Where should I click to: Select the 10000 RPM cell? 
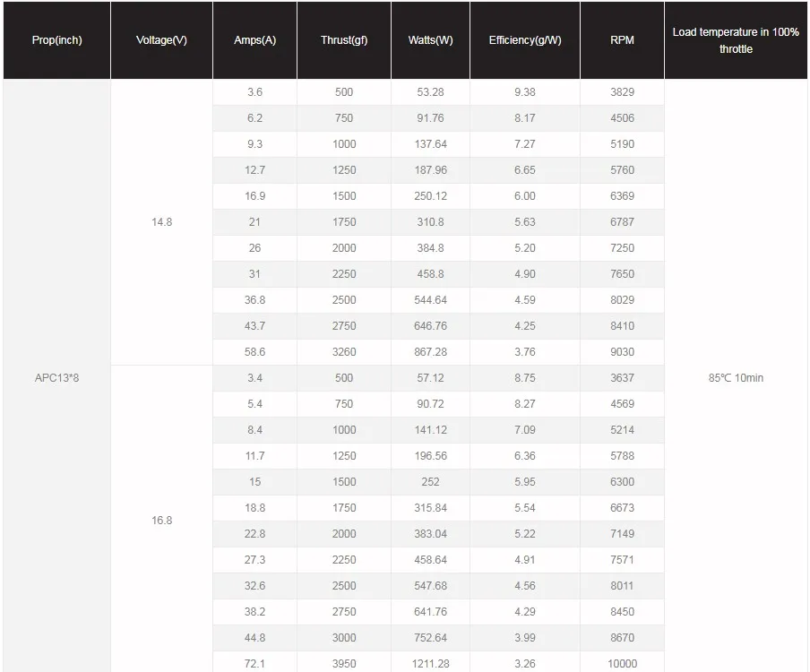point(622,663)
